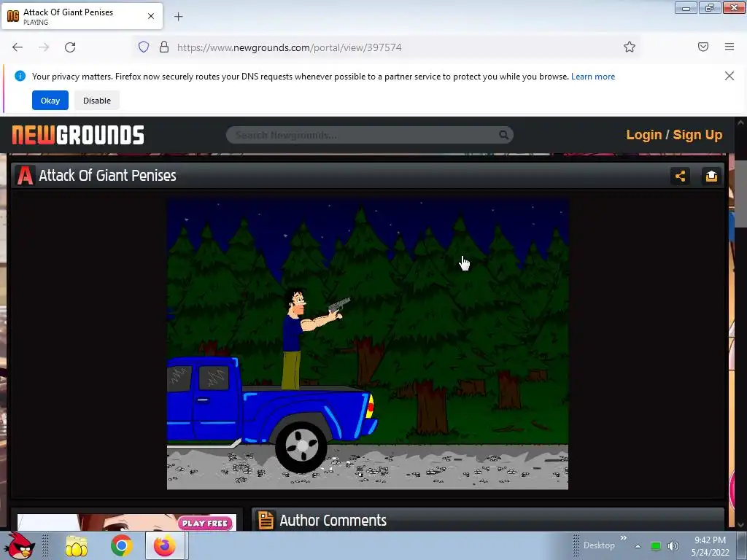Open the Angry Birds start button

click(20, 545)
